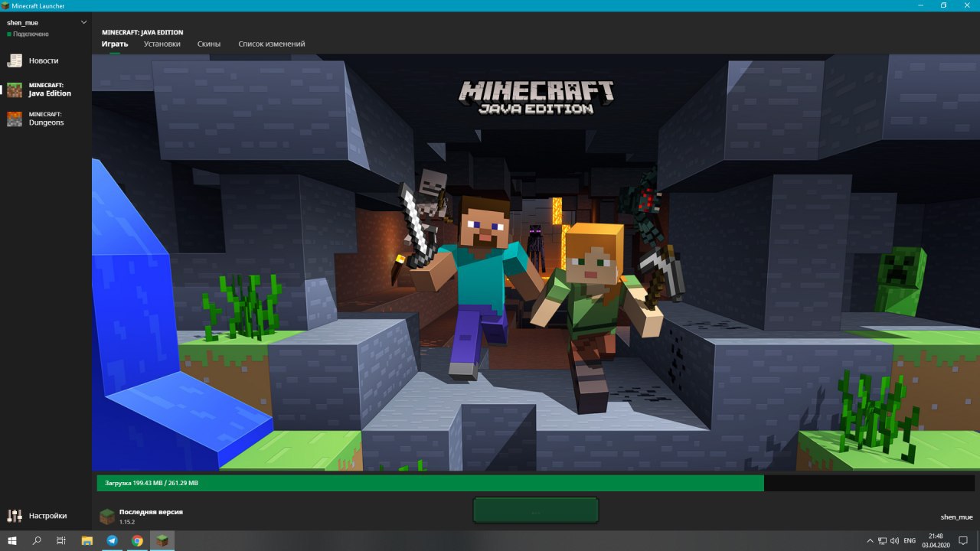The width and height of the screenshot is (980, 551).
Task: Open File Explorer from the taskbar
Action: pyautogui.click(x=87, y=540)
